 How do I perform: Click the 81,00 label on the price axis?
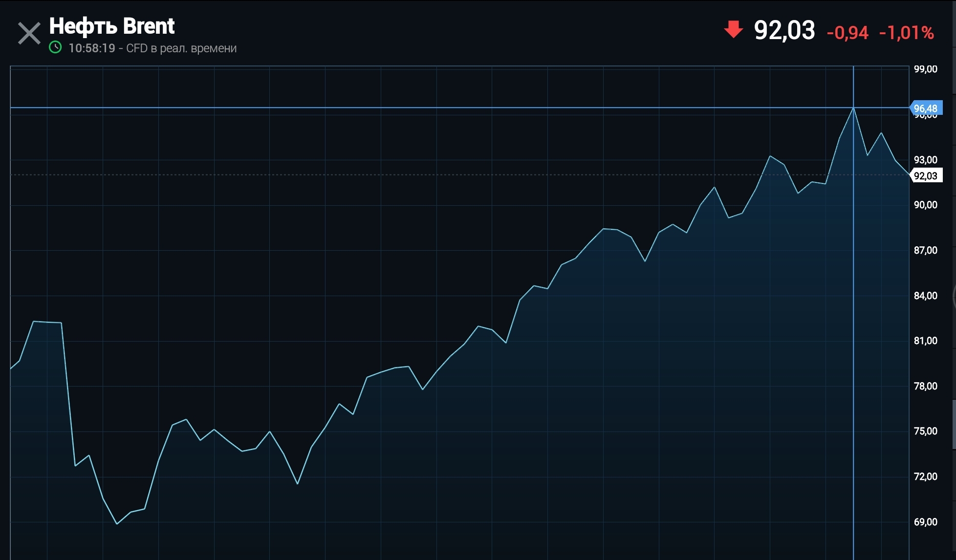(926, 341)
